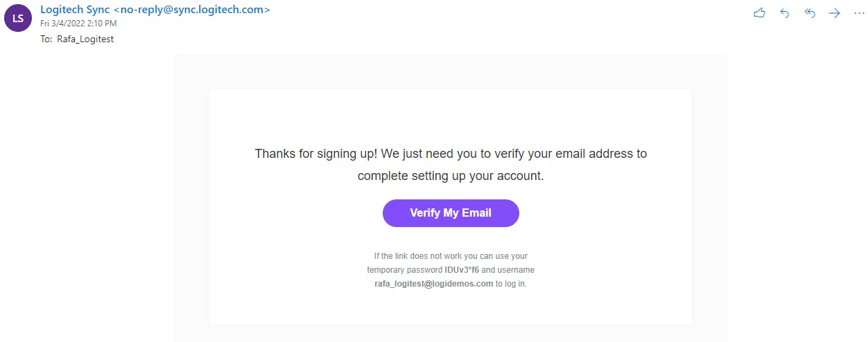868x342 pixels.
Task: Click the "to log in." text
Action: tap(511, 284)
